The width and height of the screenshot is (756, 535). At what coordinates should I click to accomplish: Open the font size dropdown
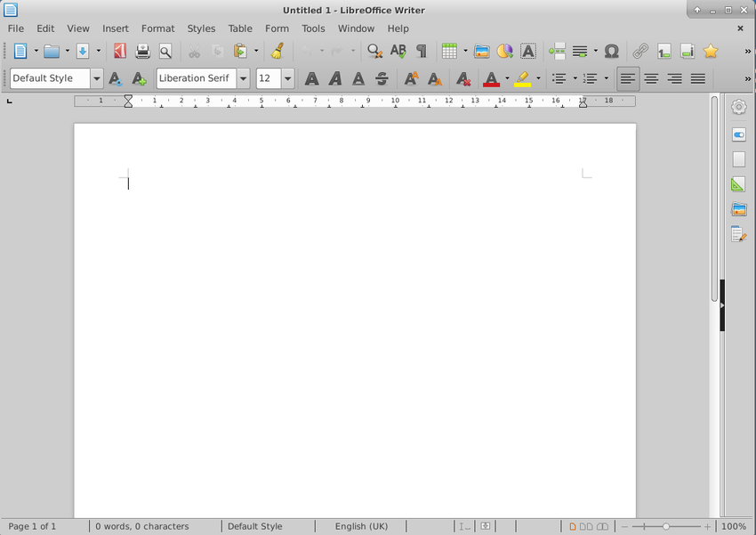(x=287, y=78)
